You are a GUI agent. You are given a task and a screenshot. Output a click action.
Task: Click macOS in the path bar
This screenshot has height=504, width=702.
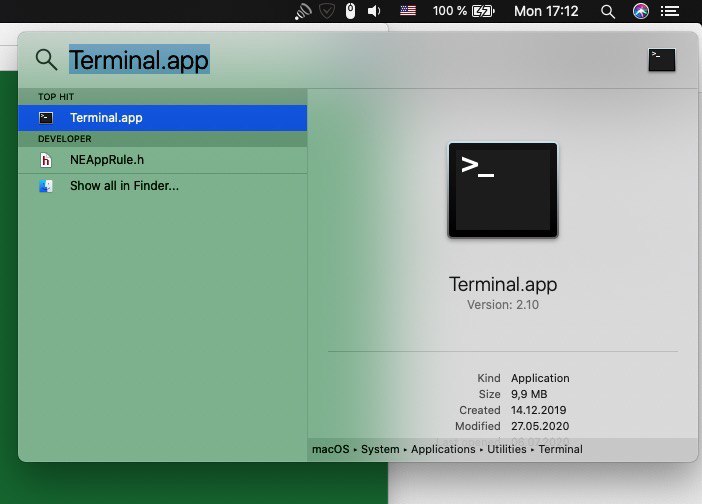pyautogui.click(x=330, y=449)
